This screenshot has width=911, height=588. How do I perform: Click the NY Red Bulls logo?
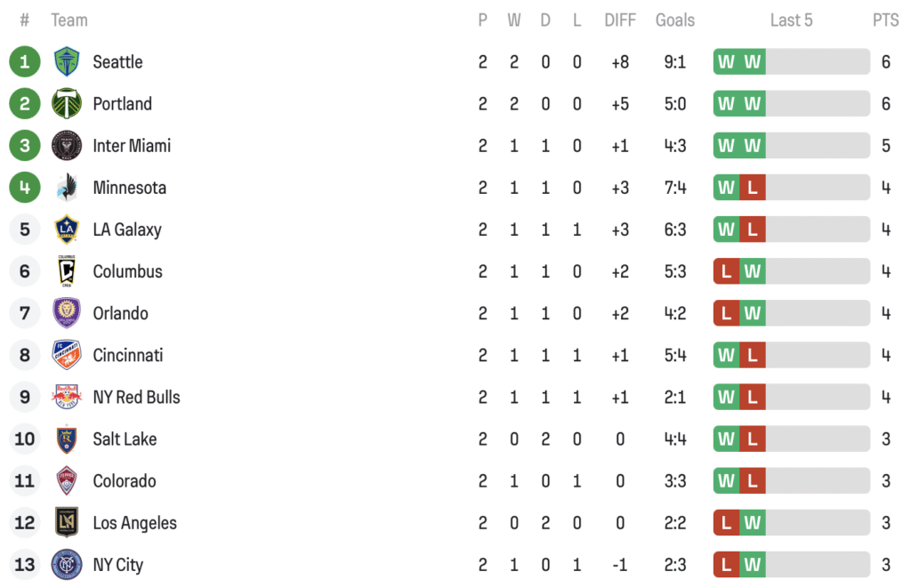(x=66, y=397)
